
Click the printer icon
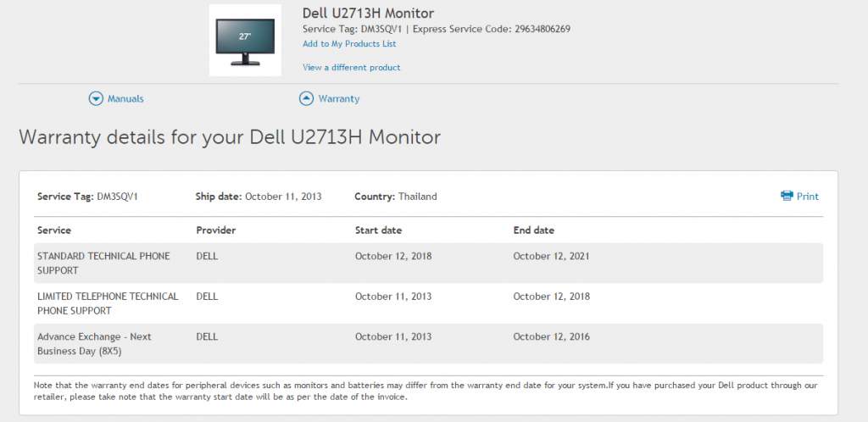tap(786, 196)
